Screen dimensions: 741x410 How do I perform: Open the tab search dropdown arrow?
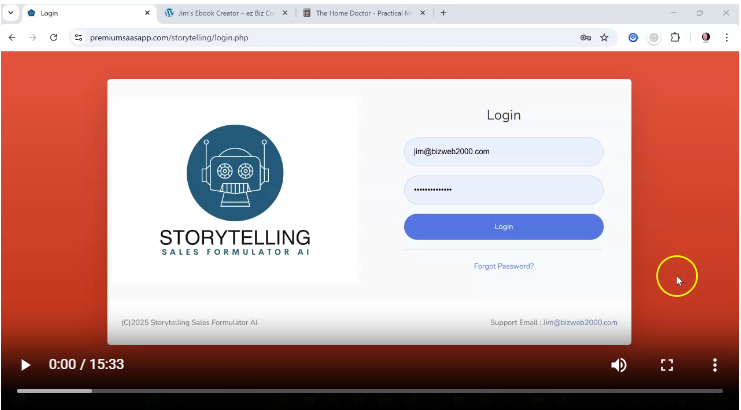coord(11,13)
